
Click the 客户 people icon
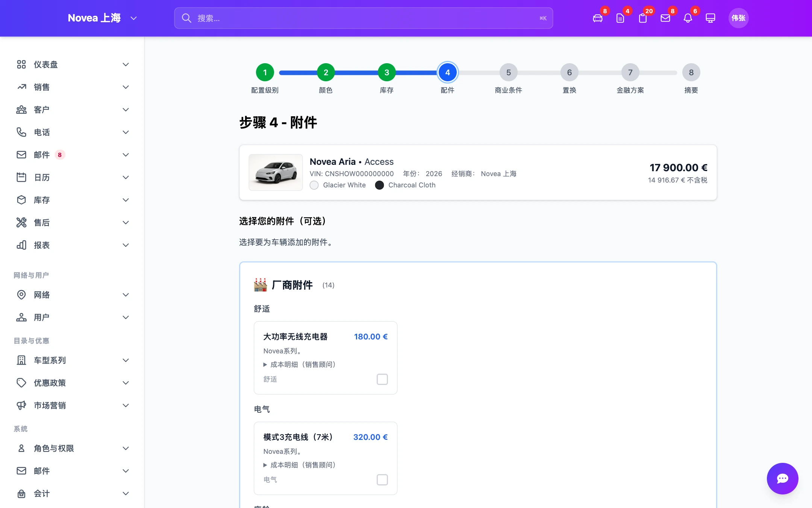point(21,110)
